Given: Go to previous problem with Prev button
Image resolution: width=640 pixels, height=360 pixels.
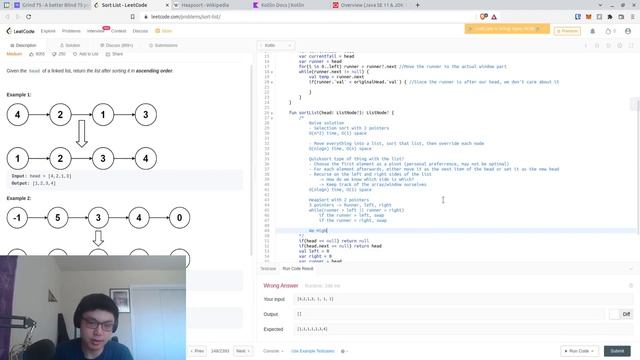Looking at the screenshot, I should [x=197, y=351].
